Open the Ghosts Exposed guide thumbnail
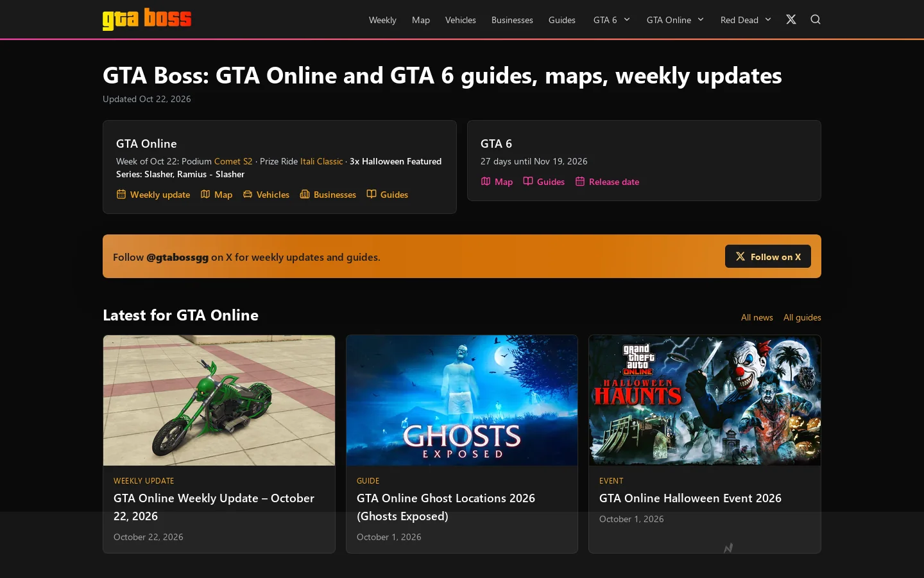The width and height of the screenshot is (924, 578). [x=462, y=401]
